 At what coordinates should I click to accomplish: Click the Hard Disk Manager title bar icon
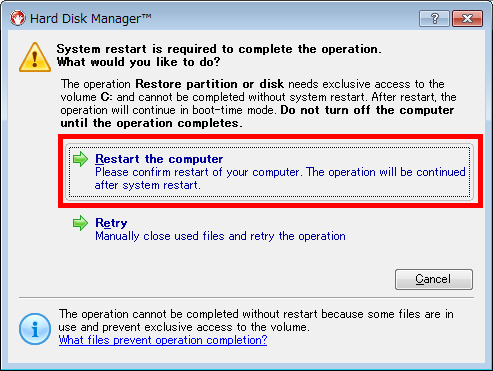(18, 18)
